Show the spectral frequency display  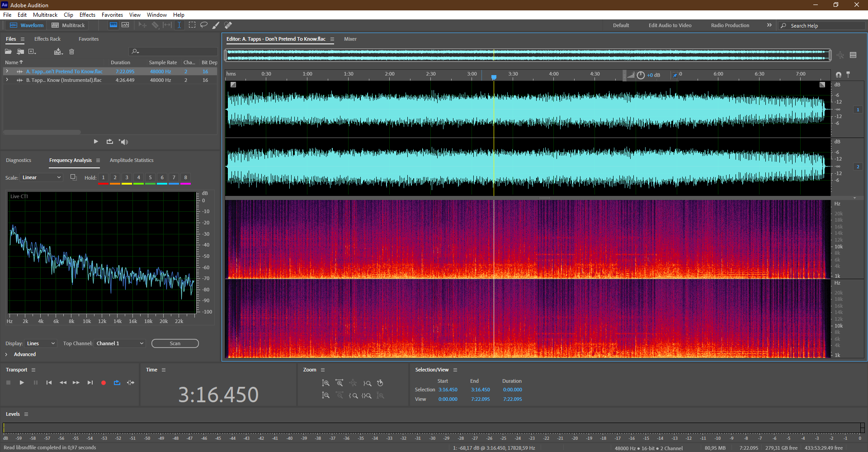pyautogui.click(x=113, y=25)
